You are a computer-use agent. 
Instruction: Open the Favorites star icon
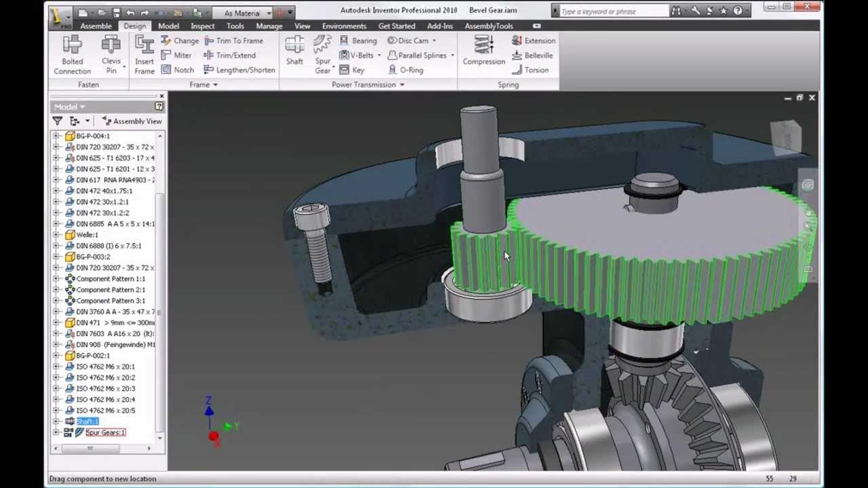click(724, 11)
